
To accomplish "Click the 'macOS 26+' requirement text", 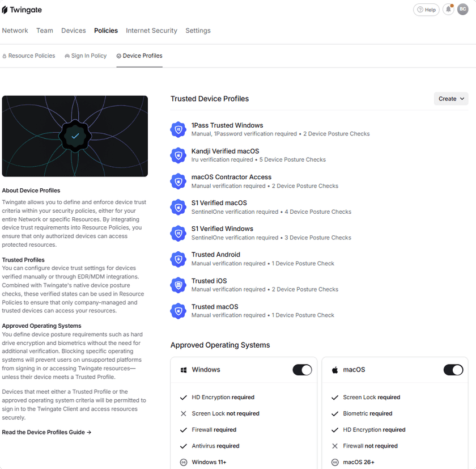I will click(359, 462).
